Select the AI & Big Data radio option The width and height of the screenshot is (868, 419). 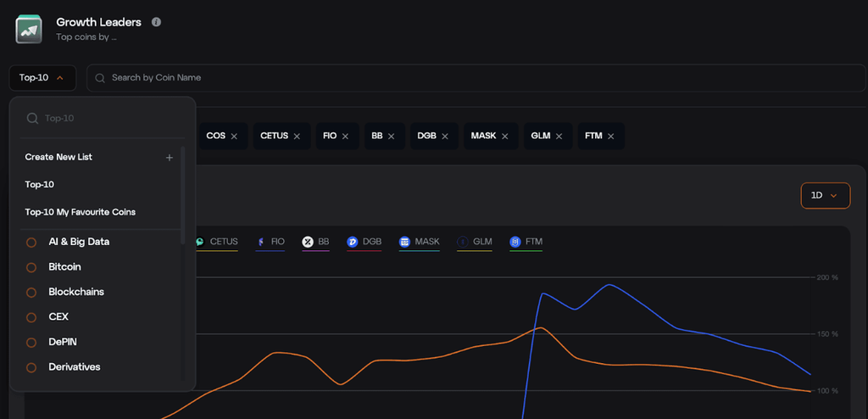(31, 243)
